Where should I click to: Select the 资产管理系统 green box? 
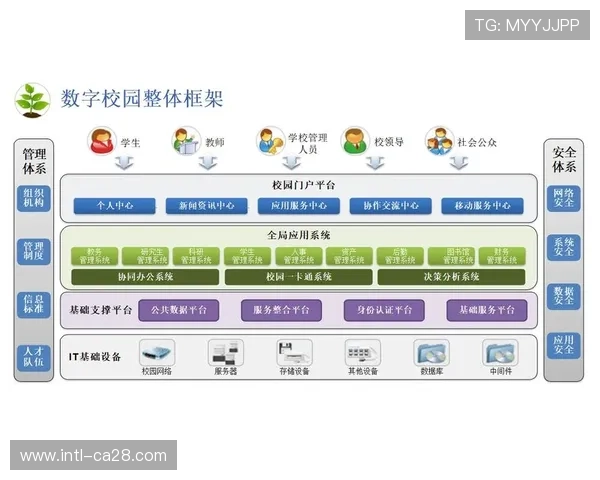tap(349, 256)
